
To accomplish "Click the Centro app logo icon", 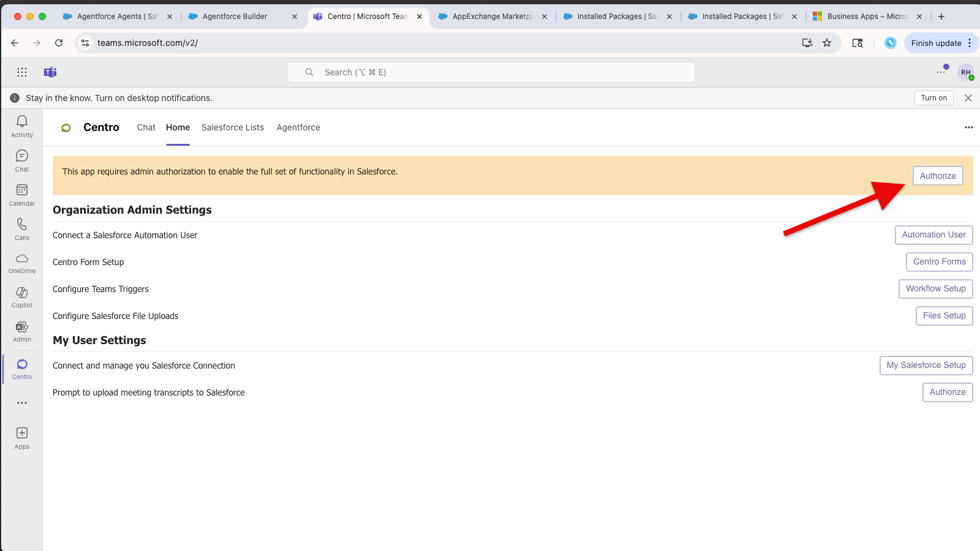I will 66,127.
